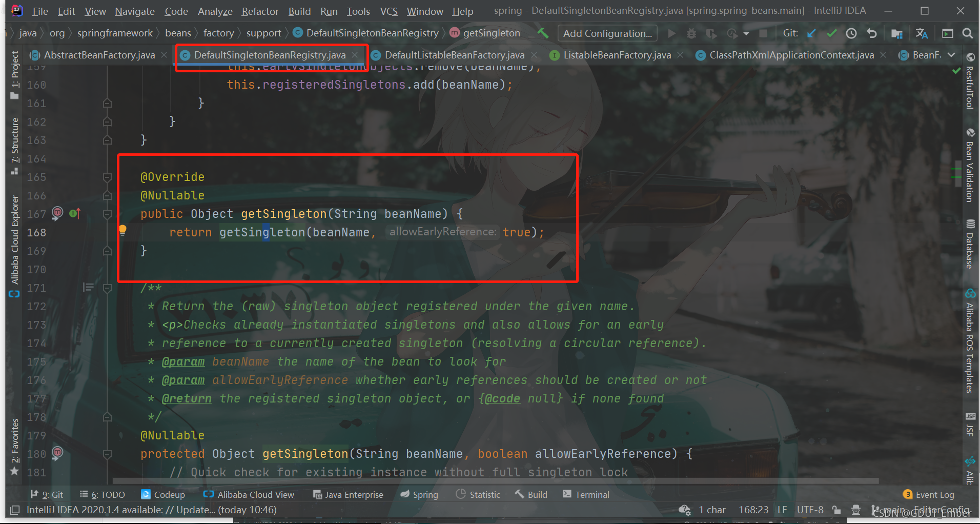980x524 pixels.
Task: Click Git Rollback undo arrow icon
Action: point(872,33)
